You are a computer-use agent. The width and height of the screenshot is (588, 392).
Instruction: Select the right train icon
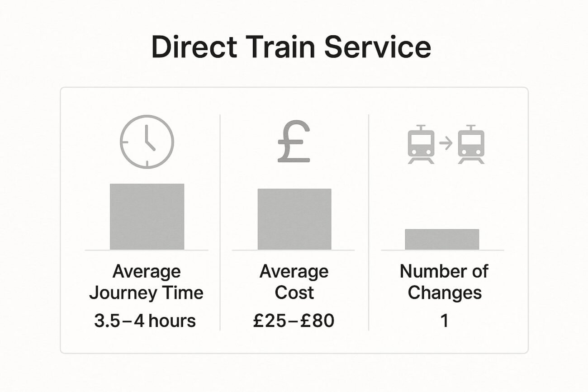point(471,144)
